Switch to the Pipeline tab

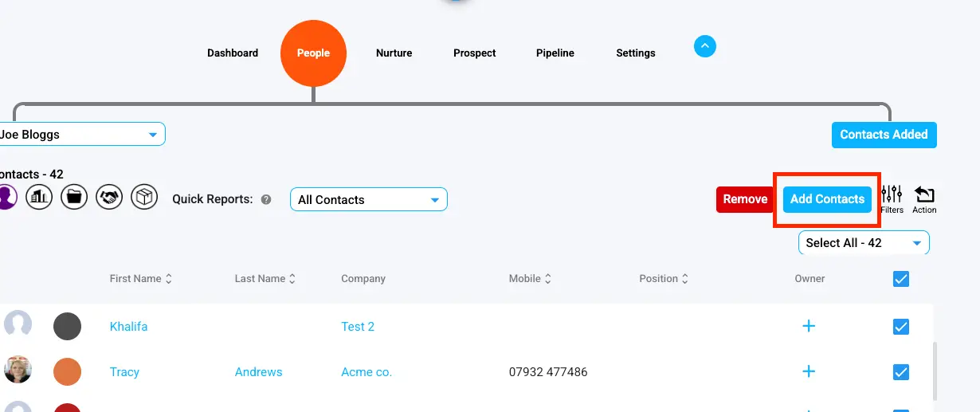pos(555,53)
